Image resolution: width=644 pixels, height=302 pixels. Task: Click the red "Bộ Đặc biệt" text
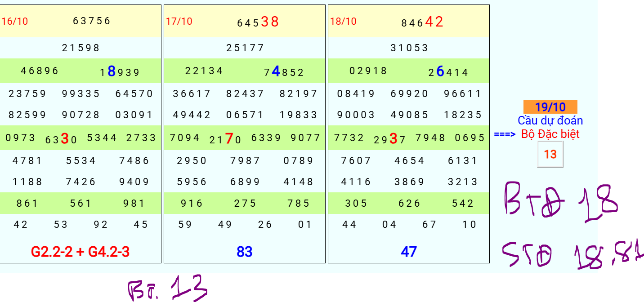coord(550,134)
